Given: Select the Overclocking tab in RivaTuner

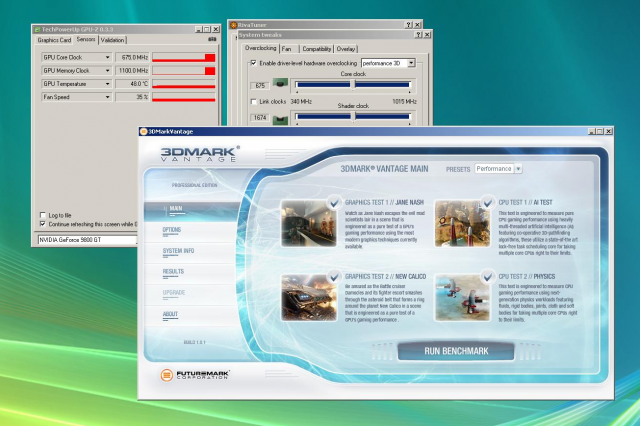Looking at the screenshot, I should coord(260,48).
